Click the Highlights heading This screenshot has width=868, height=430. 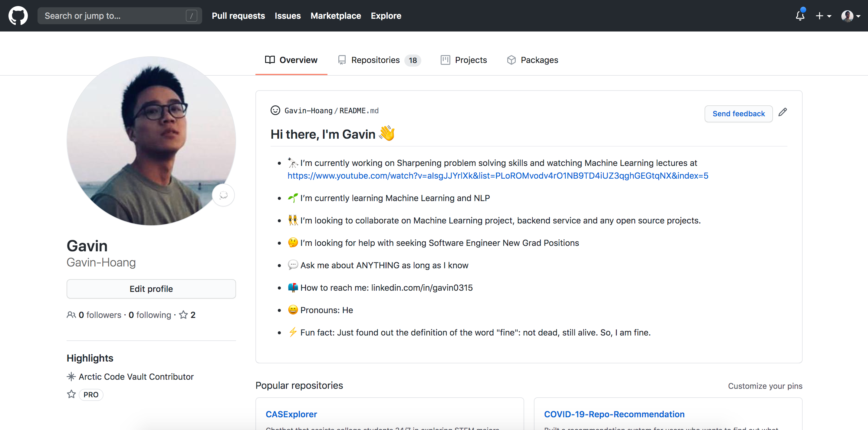90,358
